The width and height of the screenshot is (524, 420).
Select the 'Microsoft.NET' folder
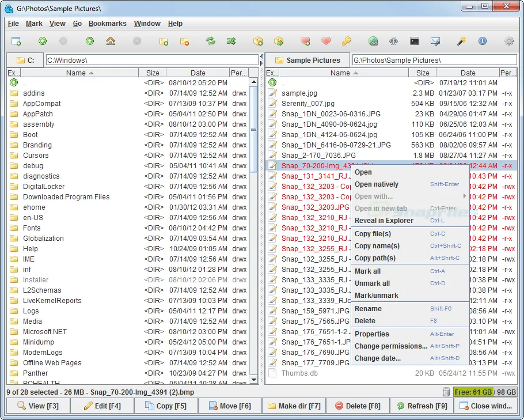pos(128,331)
